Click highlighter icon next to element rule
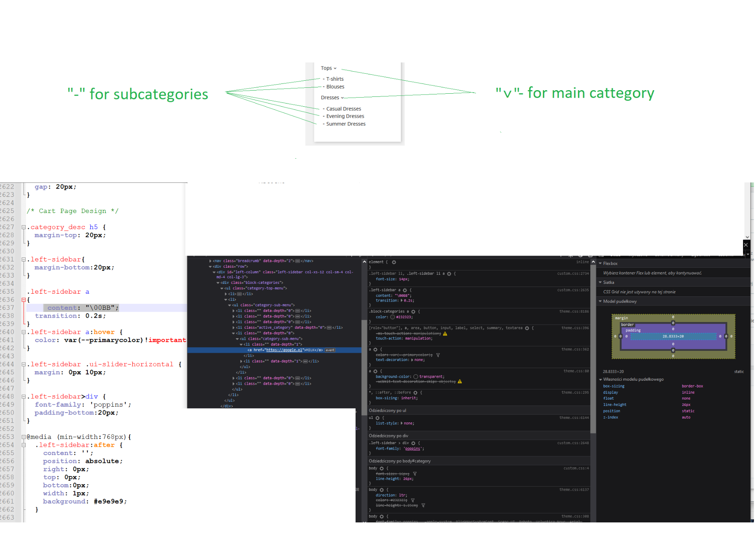 coord(394,262)
